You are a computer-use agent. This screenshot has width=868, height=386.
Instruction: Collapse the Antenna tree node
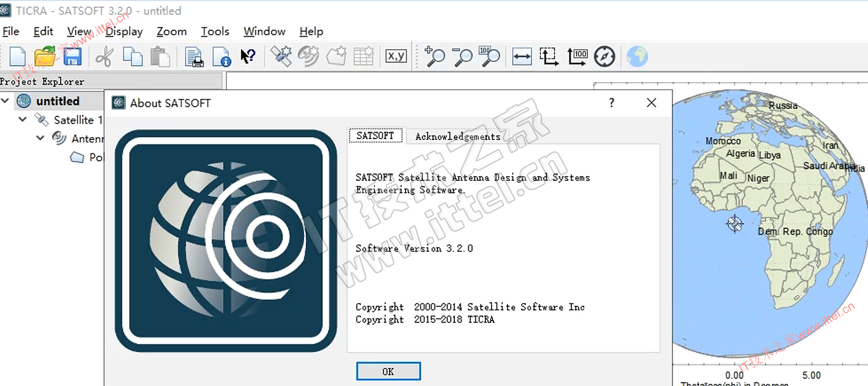tap(40, 138)
